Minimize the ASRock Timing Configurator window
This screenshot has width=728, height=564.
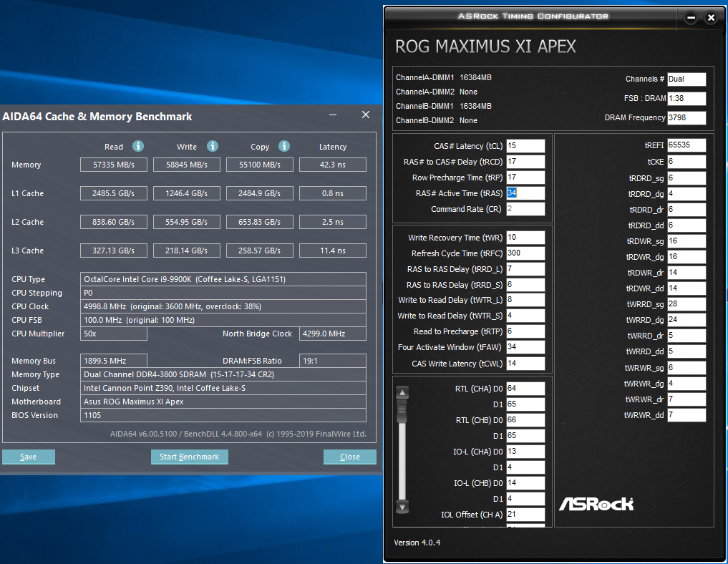coord(691,18)
